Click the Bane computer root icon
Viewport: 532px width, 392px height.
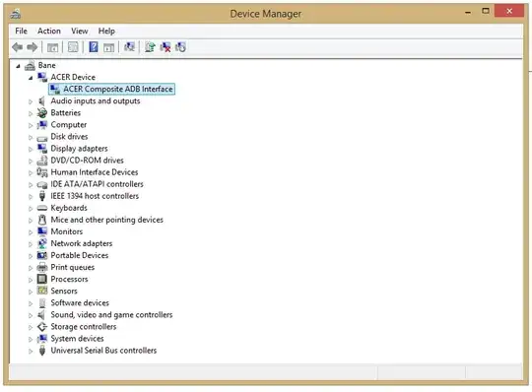[x=30, y=65]
